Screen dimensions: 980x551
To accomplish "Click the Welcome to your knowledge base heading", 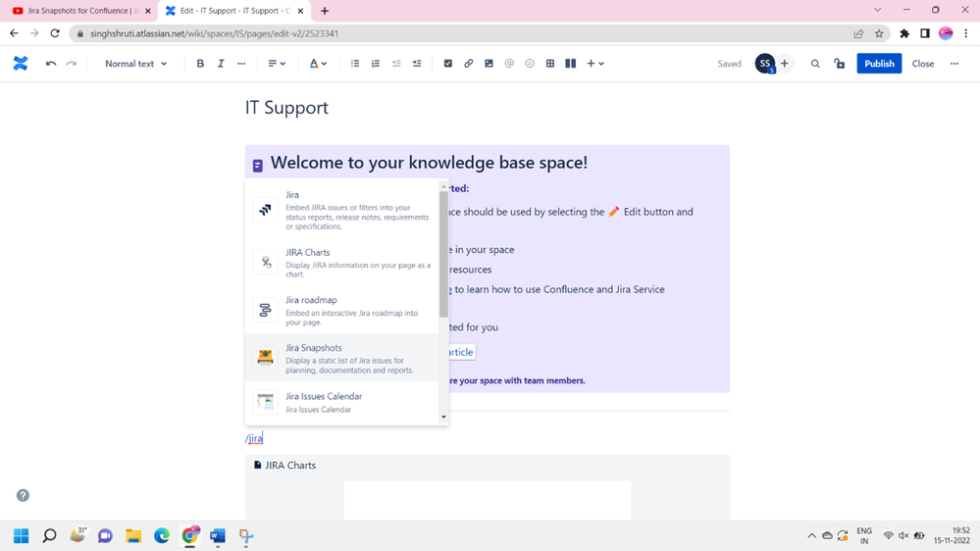I will [x=429, y=163].
